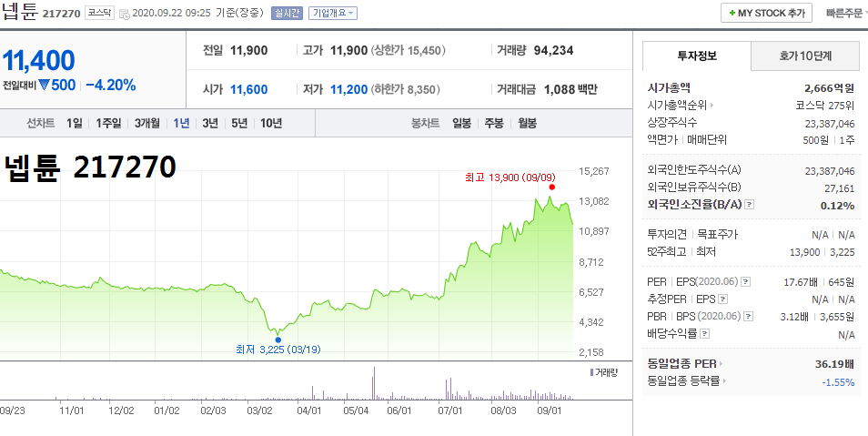Click the 코스닥 275위 ranking value
868x436 pixels.
[825, 106]
